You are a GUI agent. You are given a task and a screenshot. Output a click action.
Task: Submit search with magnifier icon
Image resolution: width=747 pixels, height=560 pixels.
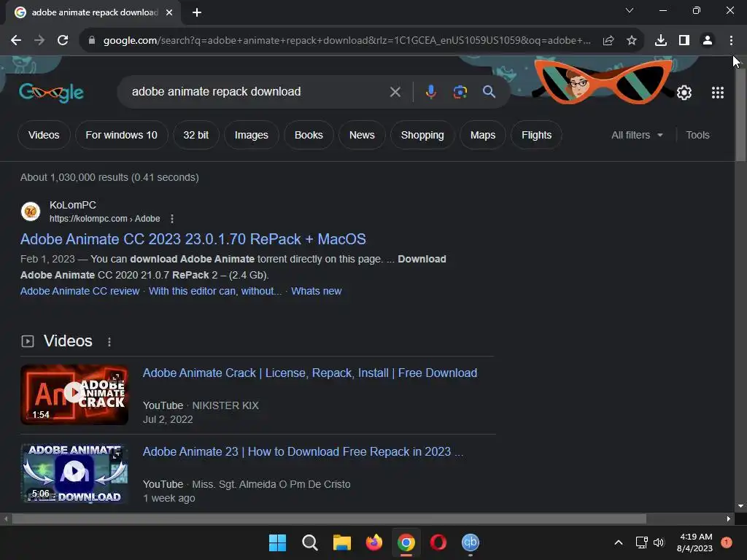(489, 92)
